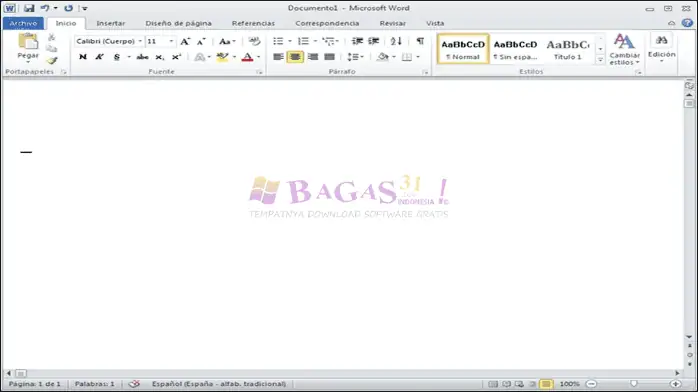This screenshot has height=392, width=698.
Task: Switch to the Correspondencia tab
Action: (x=327, y=23)
